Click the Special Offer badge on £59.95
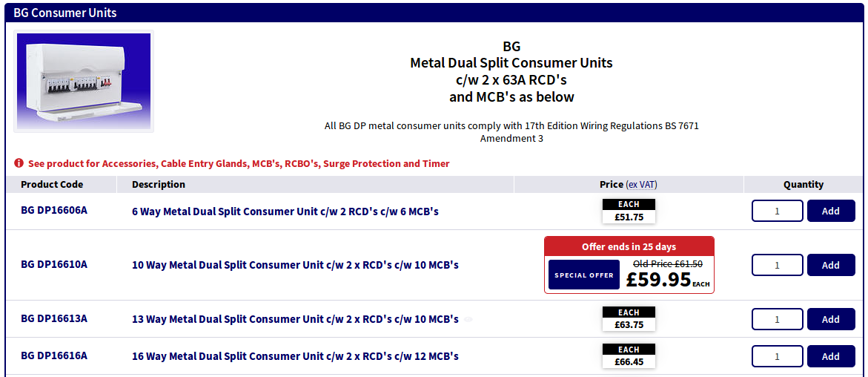This screenshot has width=868, height=377. click(584, 275)
